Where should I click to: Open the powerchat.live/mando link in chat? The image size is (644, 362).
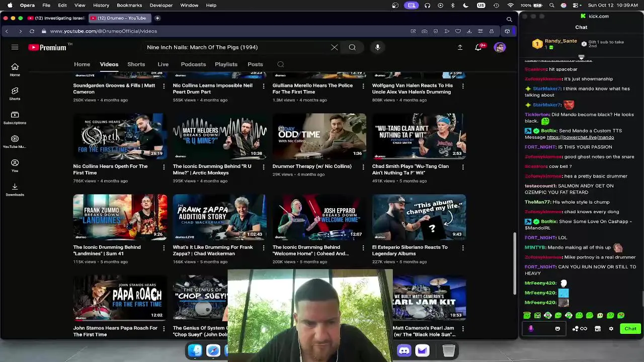580,137
